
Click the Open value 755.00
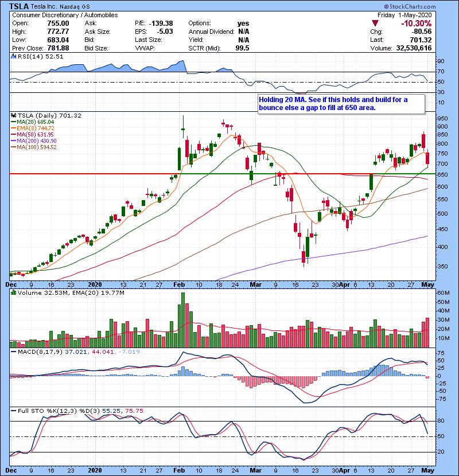coord(58,24)
